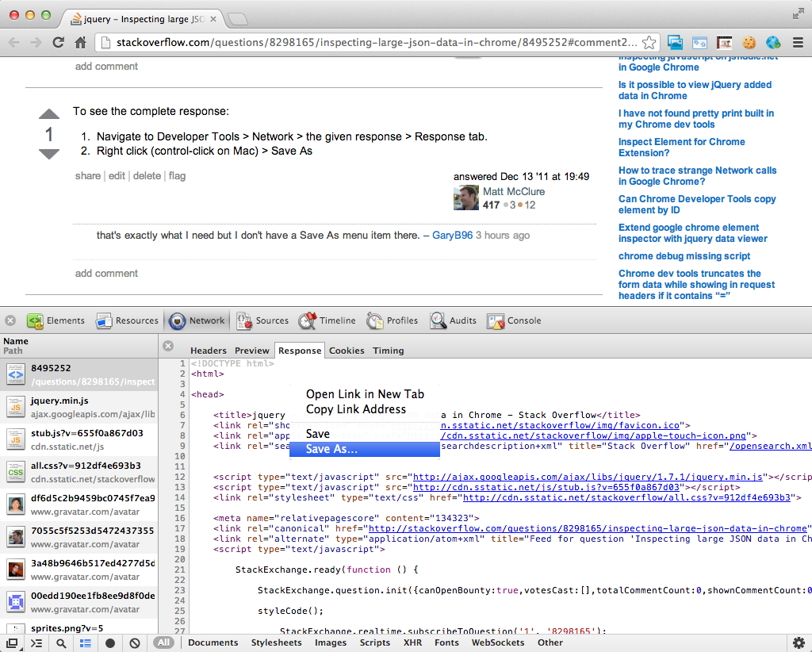Click the flag link under the answer
Image resolution: width=812 pixels, height=652 pixels.
click(177, 175)
